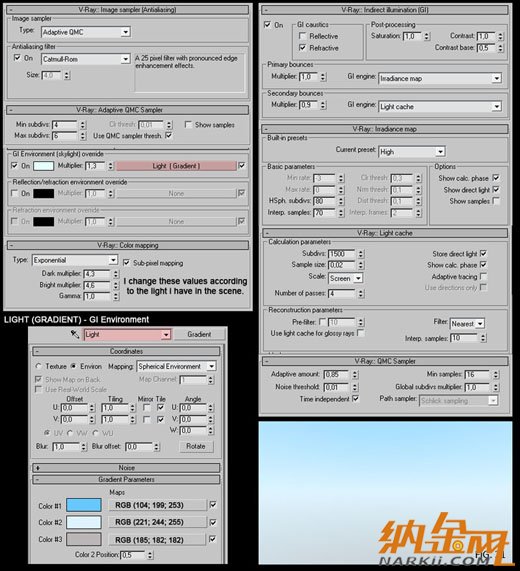Image resolution: width=520 pixels, height=571 pixels.
Task: Click the Dark multiplier value field
Action: point(96,274)
